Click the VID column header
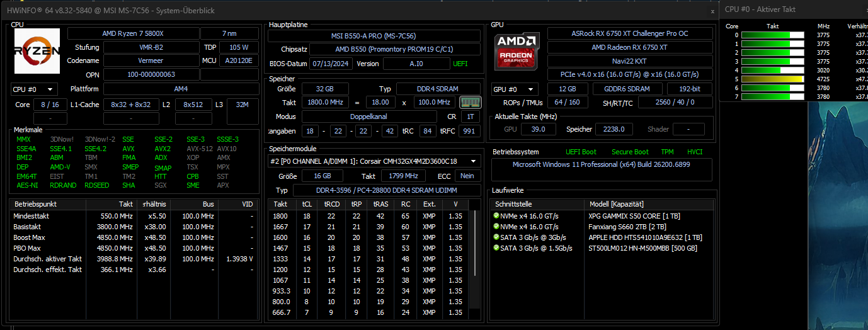The image size is (868, 330). 237,205
